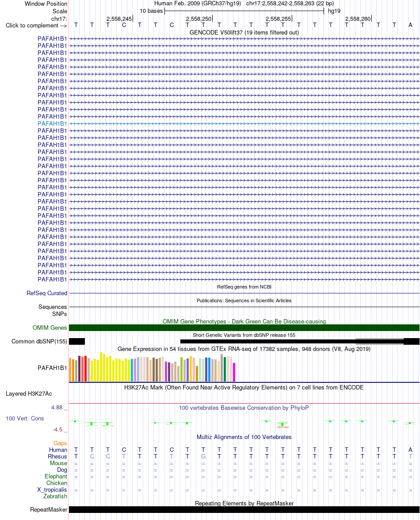The height and width of the screenshot is (520, 420).
Task: Open OMIM Gene Phenotypes track title
Action: pyautogui.click(x=244, y=321)
